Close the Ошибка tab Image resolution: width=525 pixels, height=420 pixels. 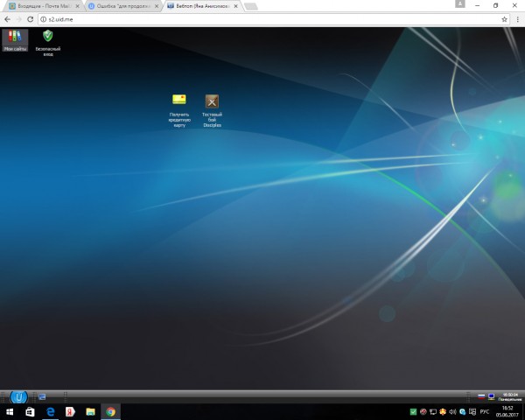pos(157,6)
